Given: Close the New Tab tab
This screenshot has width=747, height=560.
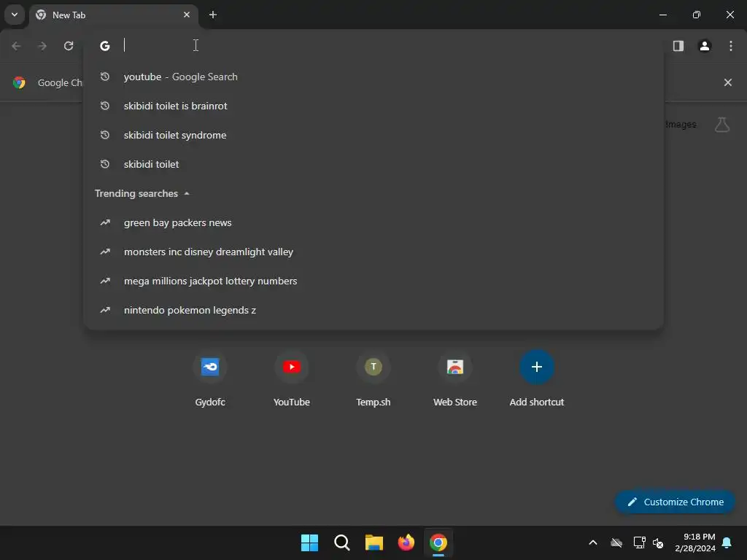Looking at the screenshot, I should coord(187,15).
